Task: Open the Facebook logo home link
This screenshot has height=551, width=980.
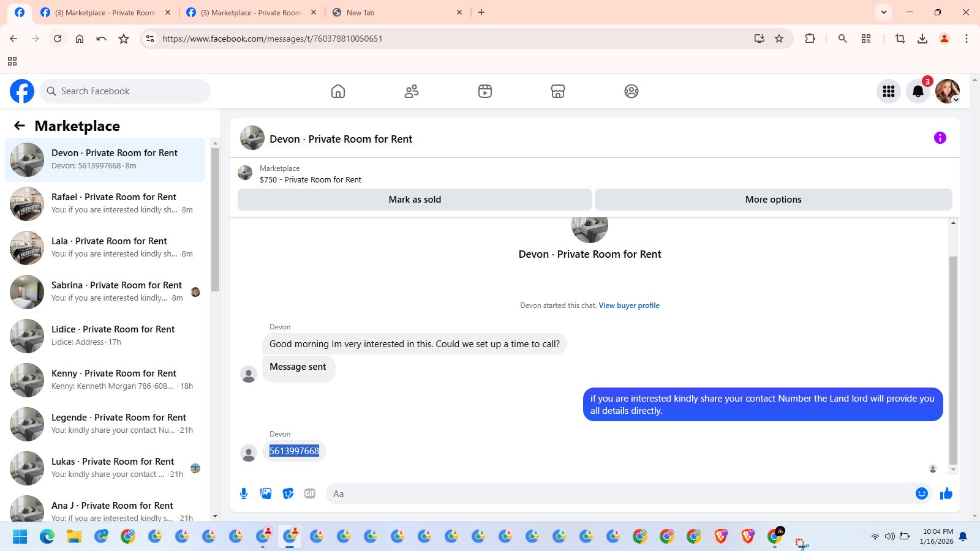Action: (22, 91)
